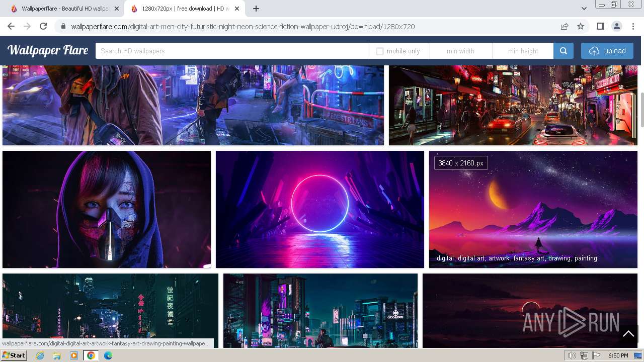Open the Action Center flag icon

596,355
